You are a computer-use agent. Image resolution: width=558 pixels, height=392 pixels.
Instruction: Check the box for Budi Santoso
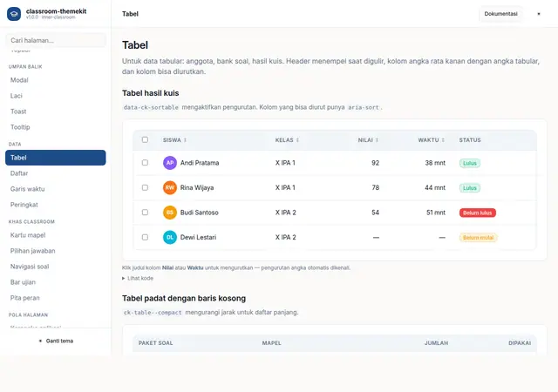145,213
